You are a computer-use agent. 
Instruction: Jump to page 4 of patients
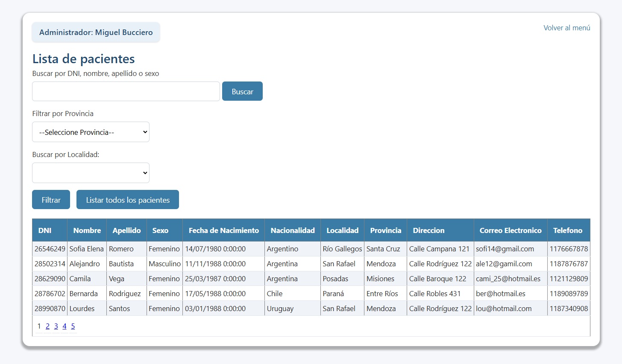[x=65, y=326]
